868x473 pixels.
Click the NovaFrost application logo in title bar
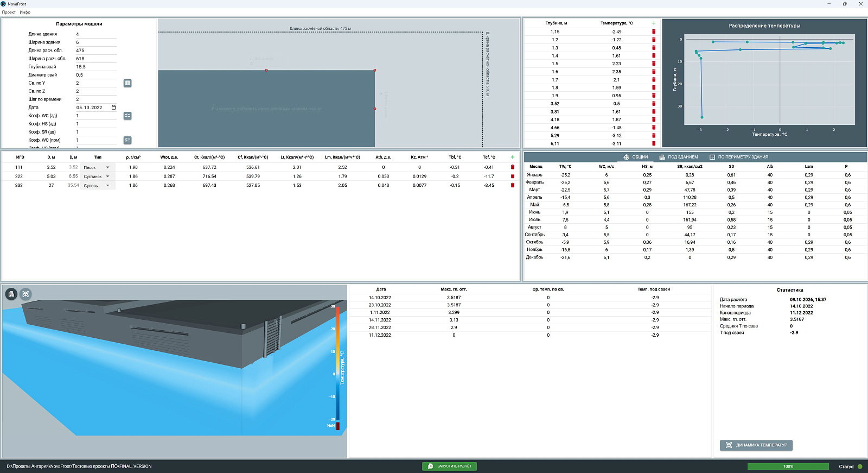point(3,4)
